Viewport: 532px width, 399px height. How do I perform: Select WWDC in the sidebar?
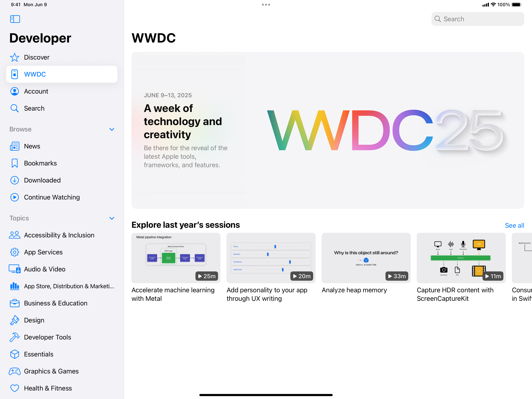pyautogui.click(x=62, y=74)
